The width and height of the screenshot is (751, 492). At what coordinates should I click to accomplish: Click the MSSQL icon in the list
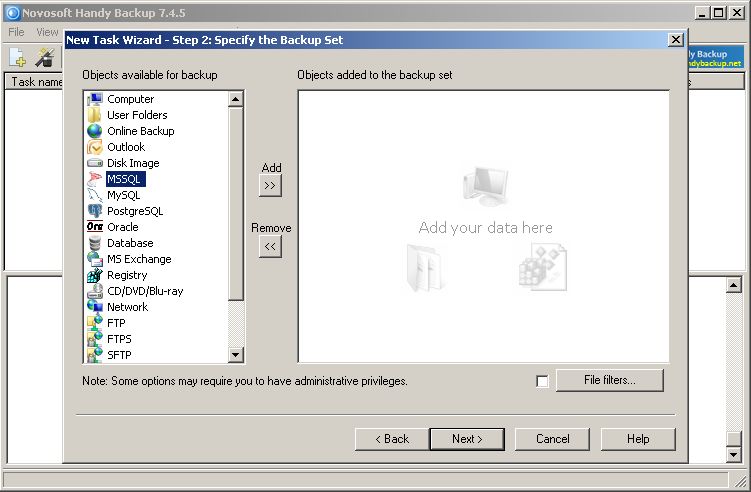(95, 179)
